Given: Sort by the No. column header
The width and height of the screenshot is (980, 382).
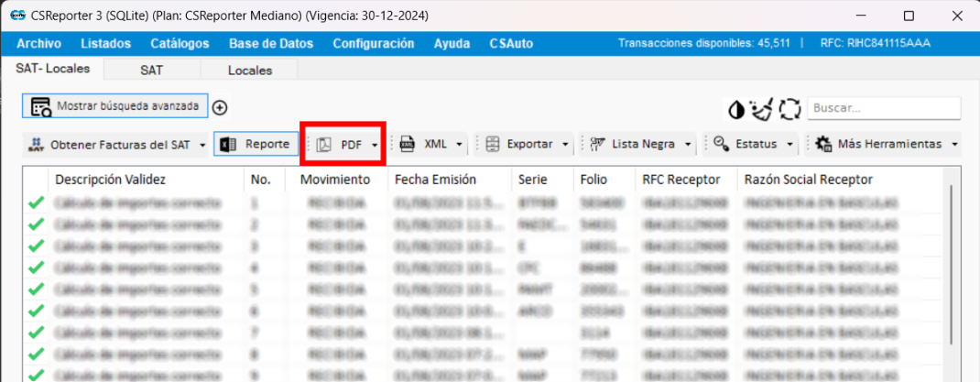Looking at the screenshot, I should pos(261,180).
